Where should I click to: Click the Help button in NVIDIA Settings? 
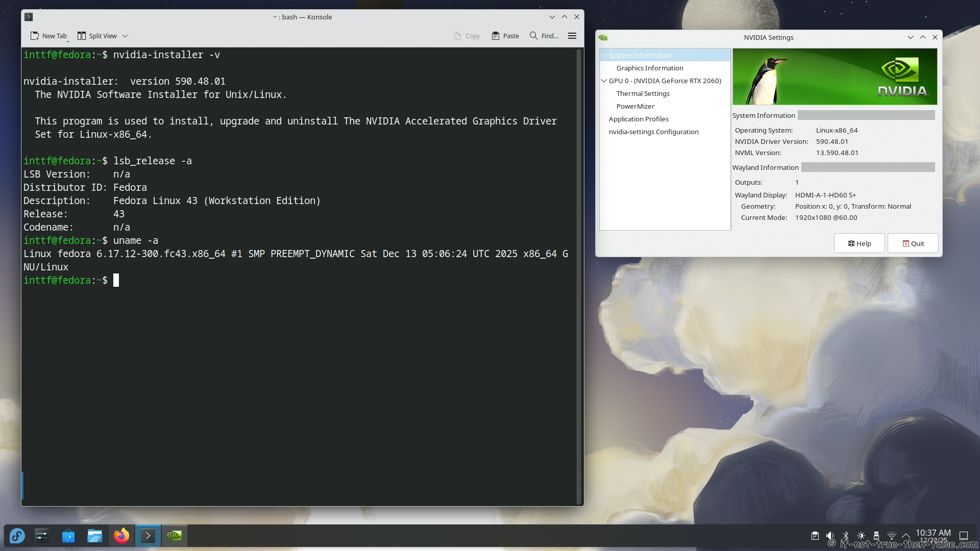pos(860,243)
